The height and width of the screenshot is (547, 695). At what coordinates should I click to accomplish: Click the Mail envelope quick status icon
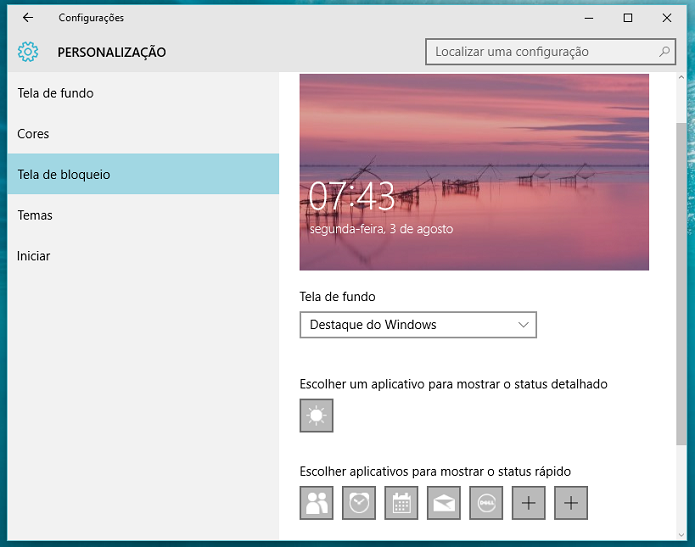444,503
